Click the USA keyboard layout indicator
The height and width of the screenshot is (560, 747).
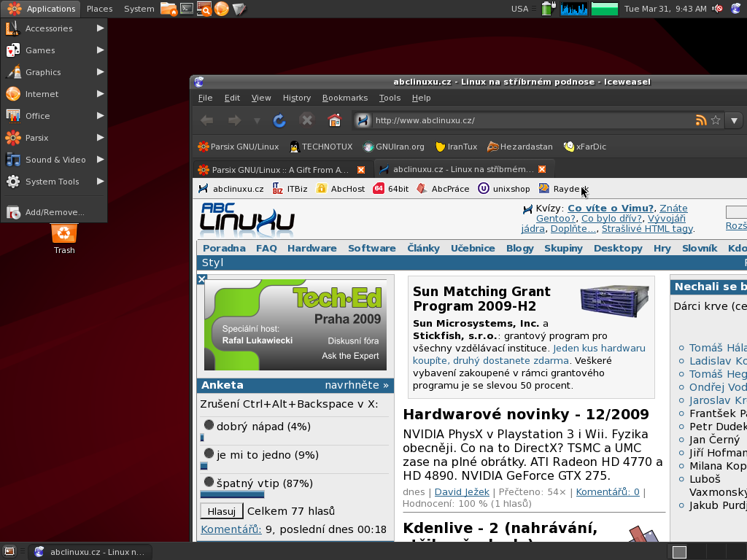click(519, 9)
